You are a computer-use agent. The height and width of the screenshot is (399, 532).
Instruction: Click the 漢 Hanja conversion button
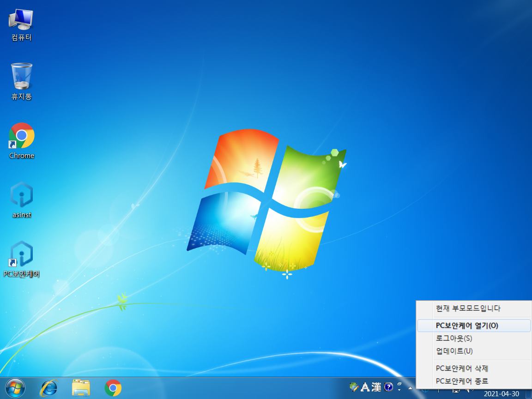[x=376, y=387]
